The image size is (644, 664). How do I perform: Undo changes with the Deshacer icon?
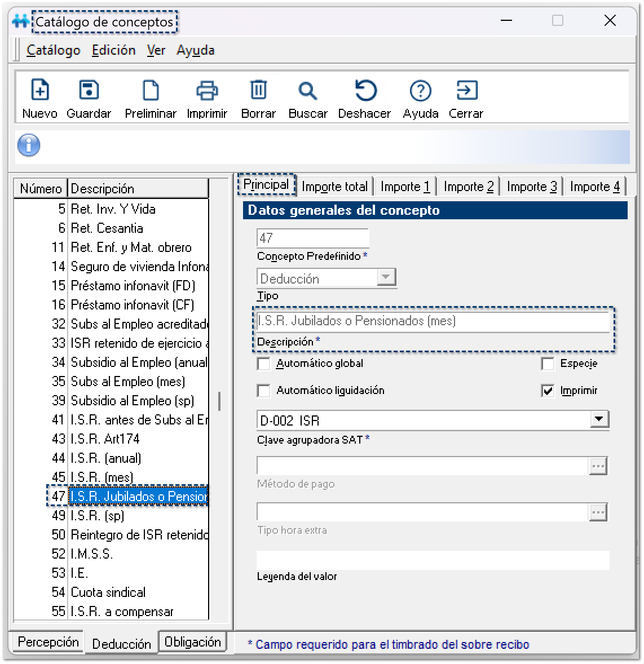click(365, 91)
